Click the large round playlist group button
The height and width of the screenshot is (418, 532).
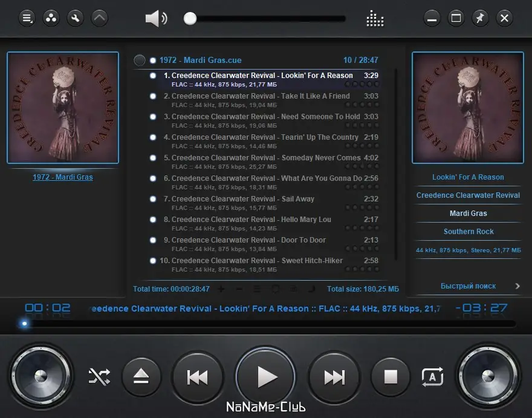(140, 60)
